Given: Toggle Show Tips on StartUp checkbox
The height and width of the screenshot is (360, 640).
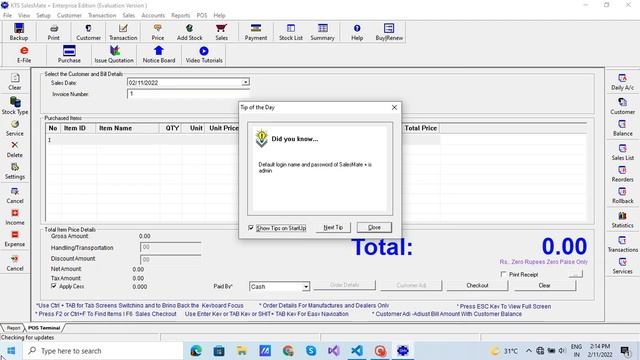Looking at the screenshot, I should (251, 228).
